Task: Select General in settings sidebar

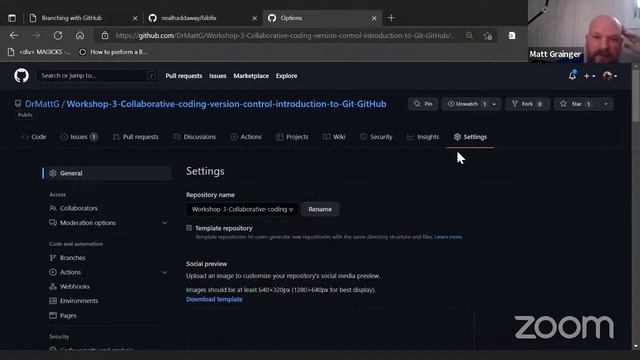Action: click(107, 173)
